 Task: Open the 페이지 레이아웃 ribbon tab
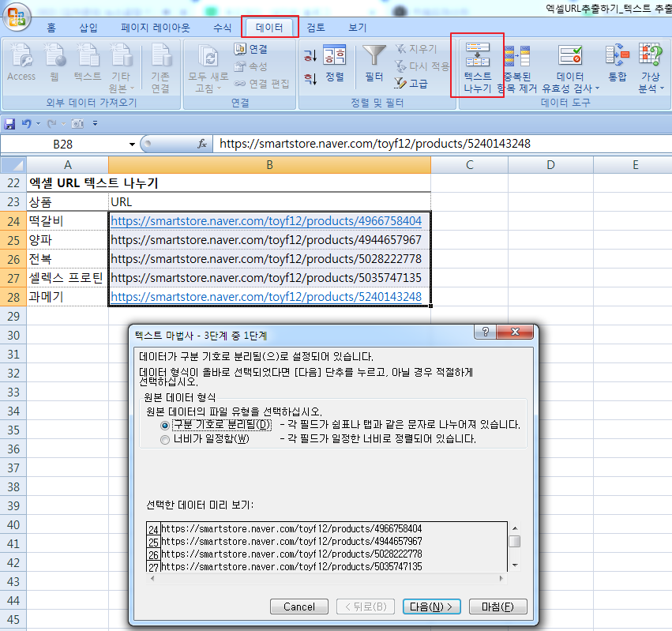click(155, 28)
